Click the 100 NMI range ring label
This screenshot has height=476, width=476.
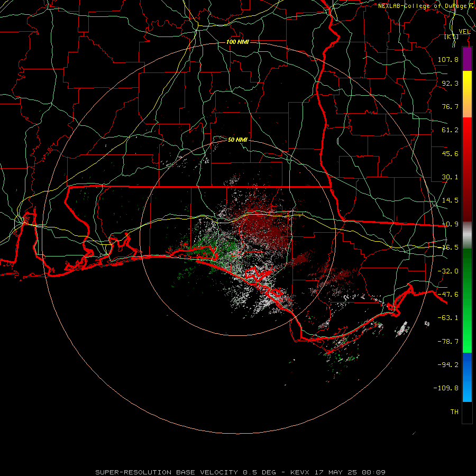pyautogui.click(x=237, y=42)
